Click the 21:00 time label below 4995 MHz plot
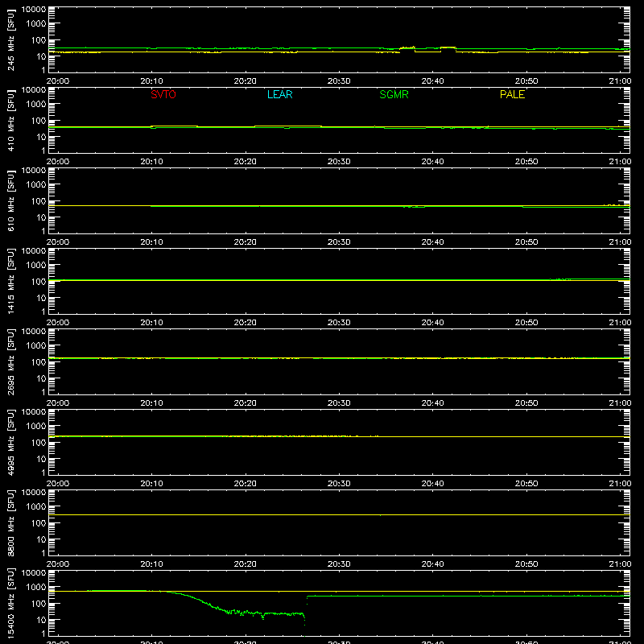The image size is (644, 644). (x=620, y=484)
